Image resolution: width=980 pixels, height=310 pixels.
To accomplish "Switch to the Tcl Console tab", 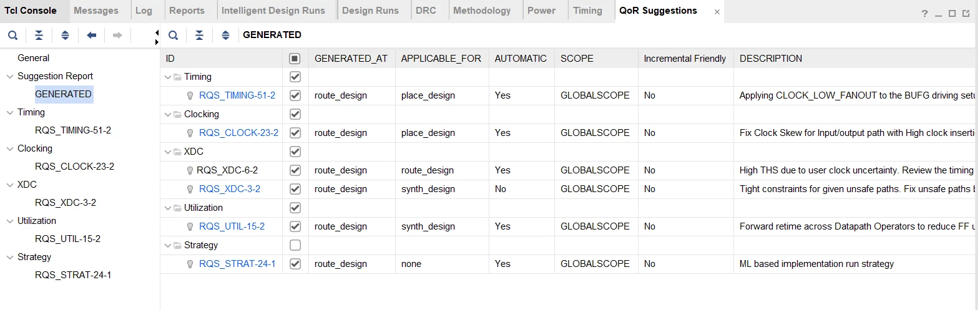I will coord(30,11).
